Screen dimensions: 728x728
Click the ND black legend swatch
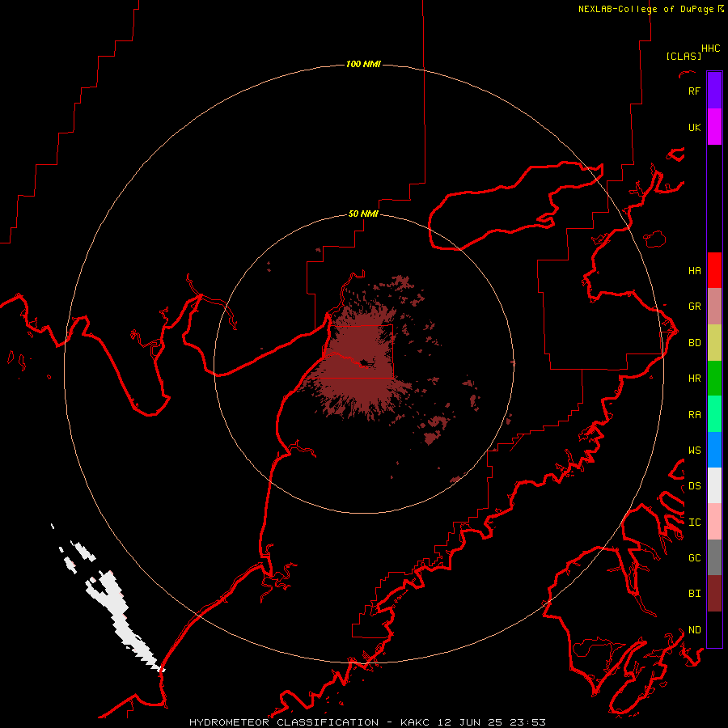pyautogui.click(x=714, y=629)
